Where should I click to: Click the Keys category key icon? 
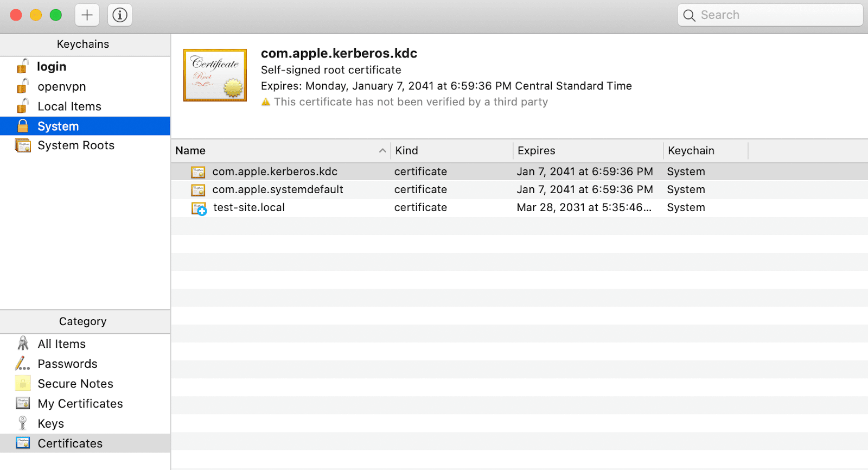(x=23, y=423)
